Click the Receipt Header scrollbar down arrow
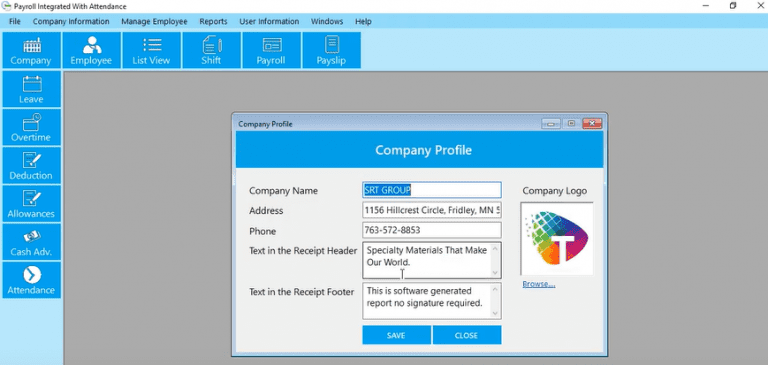Viewport: 768px width, 365px height. click(x=495, y=273)
